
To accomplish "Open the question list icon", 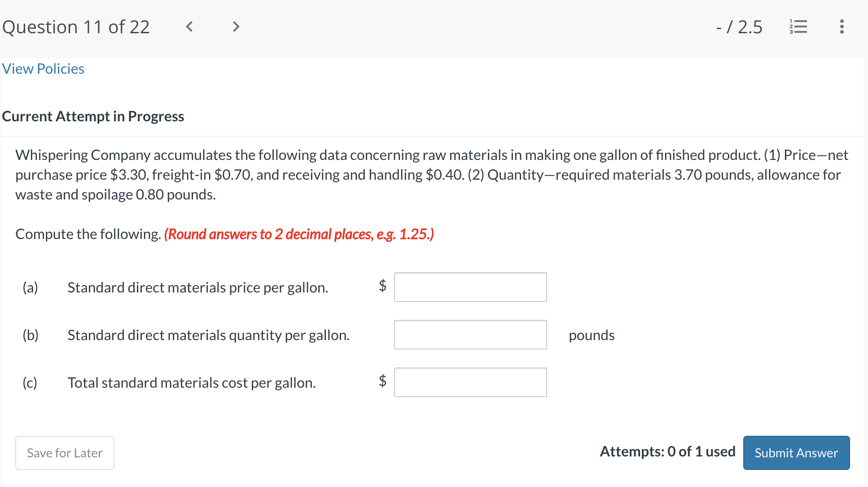I will (798, 27).
